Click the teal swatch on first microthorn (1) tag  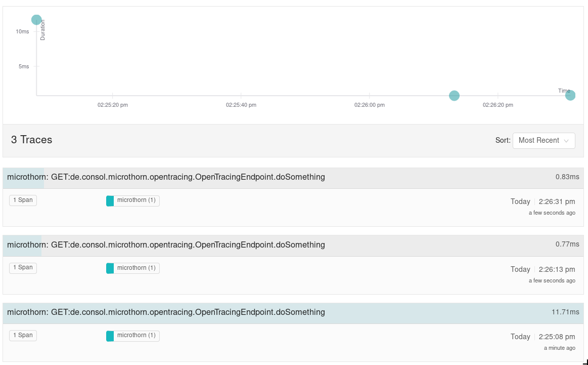pos(110,201)
